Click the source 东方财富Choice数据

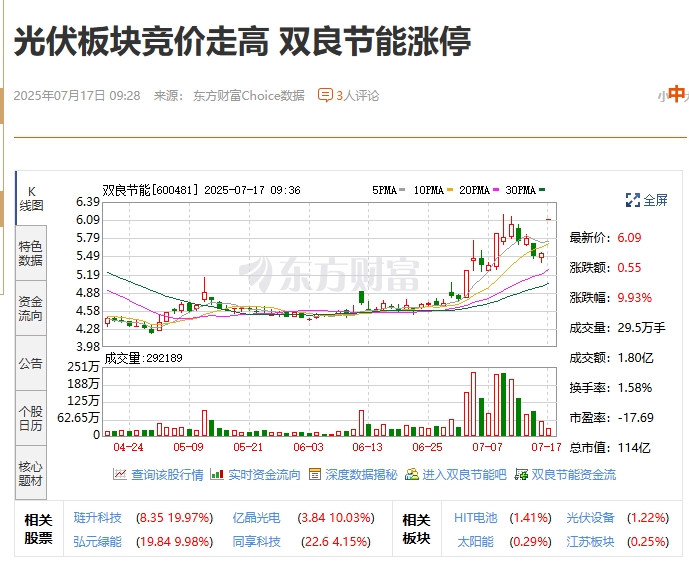[x=249, y=95]
